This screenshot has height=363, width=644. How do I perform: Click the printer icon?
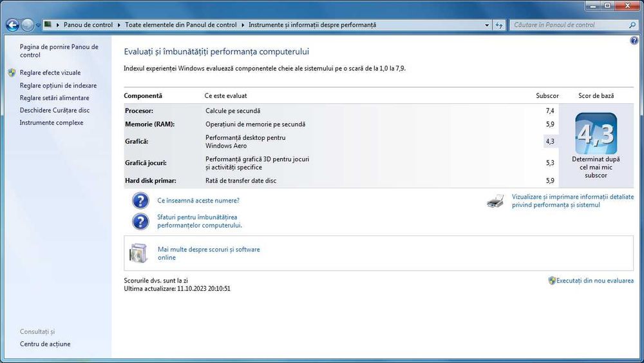click(495, 201)
